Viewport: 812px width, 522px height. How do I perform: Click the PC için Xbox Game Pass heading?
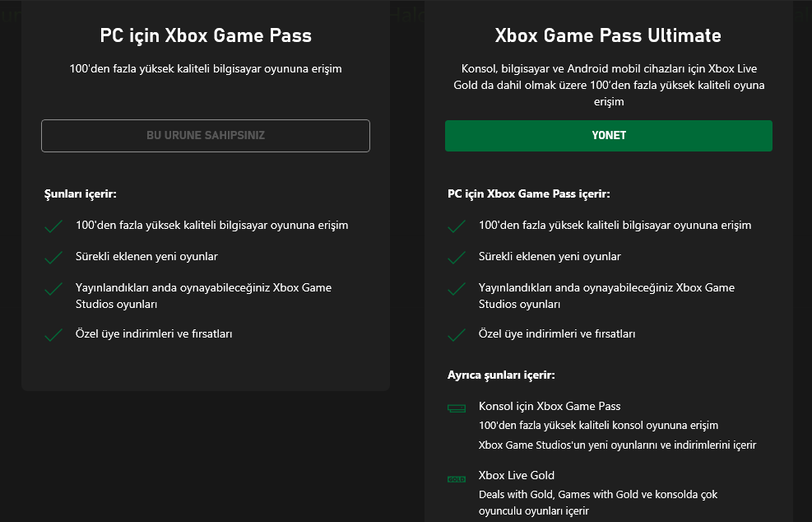point(206,35)
